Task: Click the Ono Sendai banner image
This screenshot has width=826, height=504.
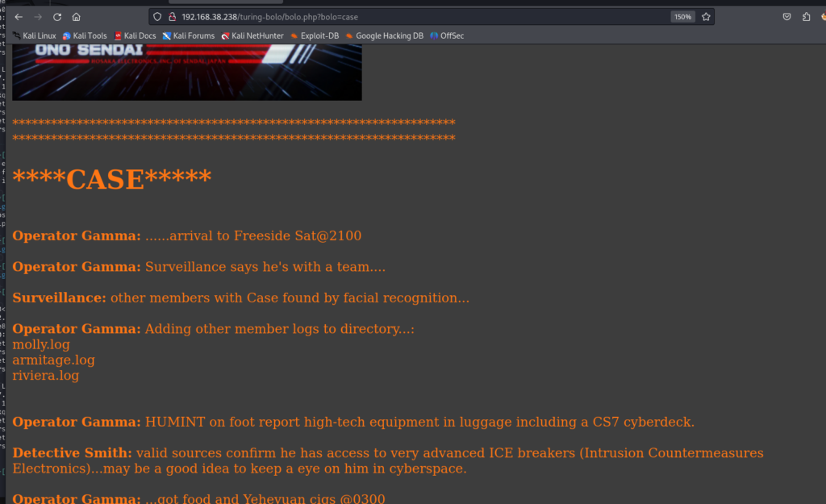Action: click(x=187, y=72)
